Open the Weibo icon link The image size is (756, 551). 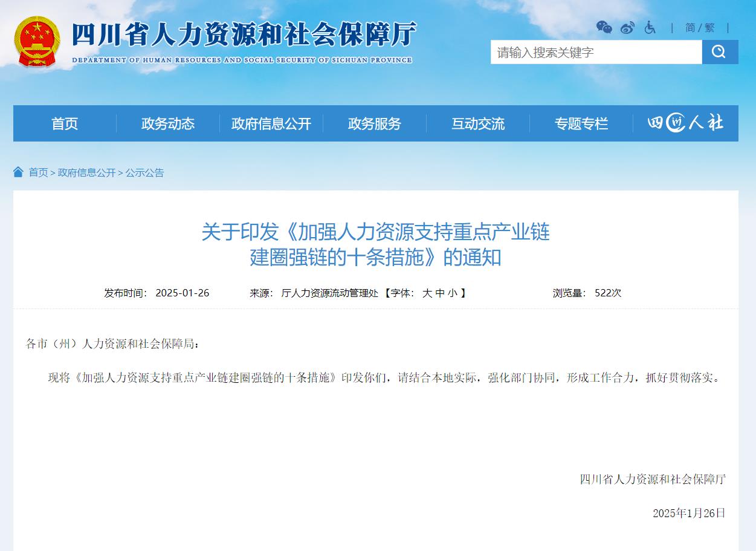pos(627,27)
